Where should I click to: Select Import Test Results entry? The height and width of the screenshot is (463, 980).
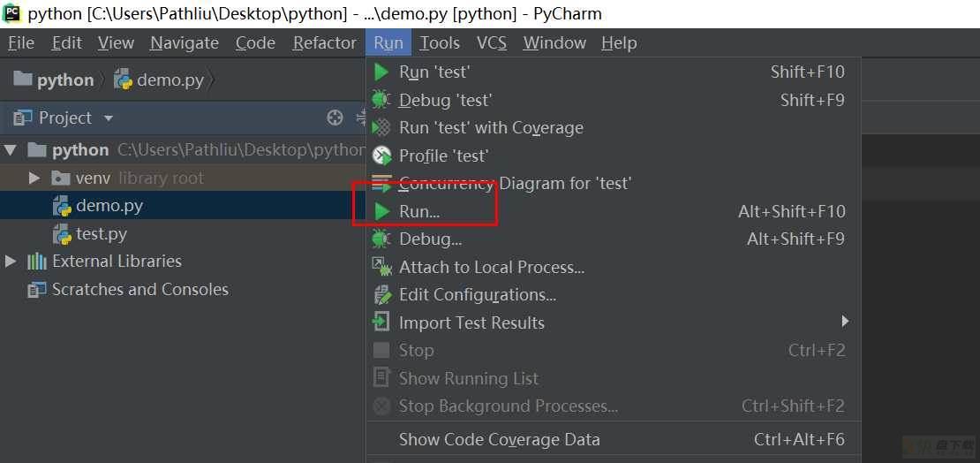(613, 323)
